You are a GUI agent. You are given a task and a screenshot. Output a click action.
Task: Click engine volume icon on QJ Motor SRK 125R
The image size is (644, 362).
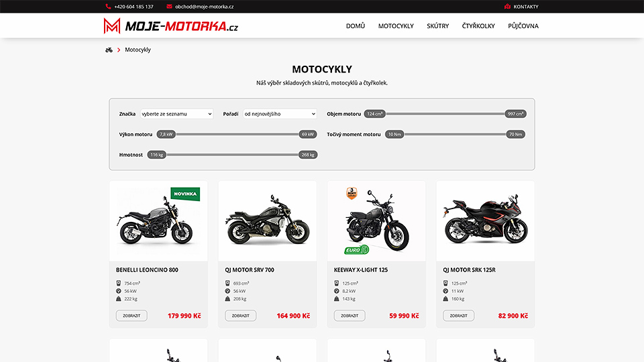coord(445,283)
